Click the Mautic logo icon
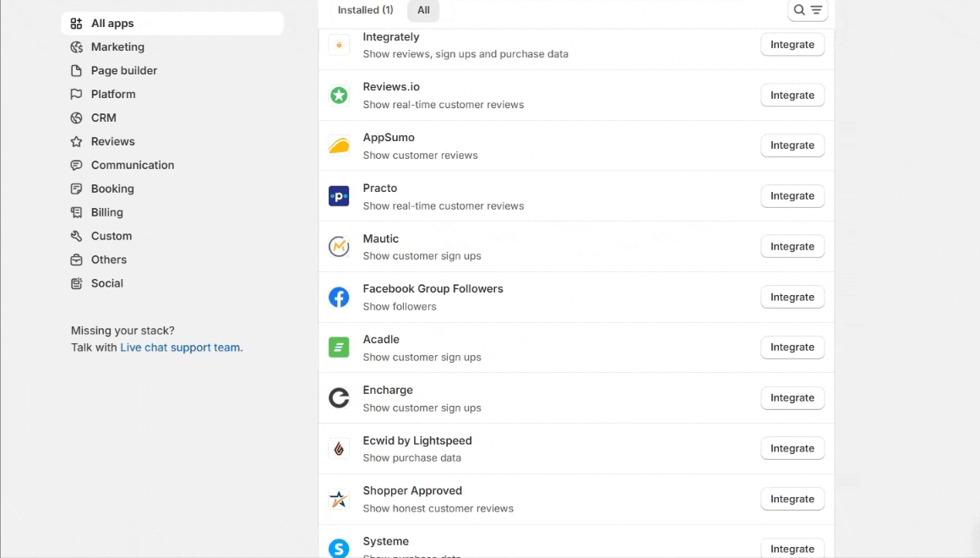980x558 pixels. 339,247
